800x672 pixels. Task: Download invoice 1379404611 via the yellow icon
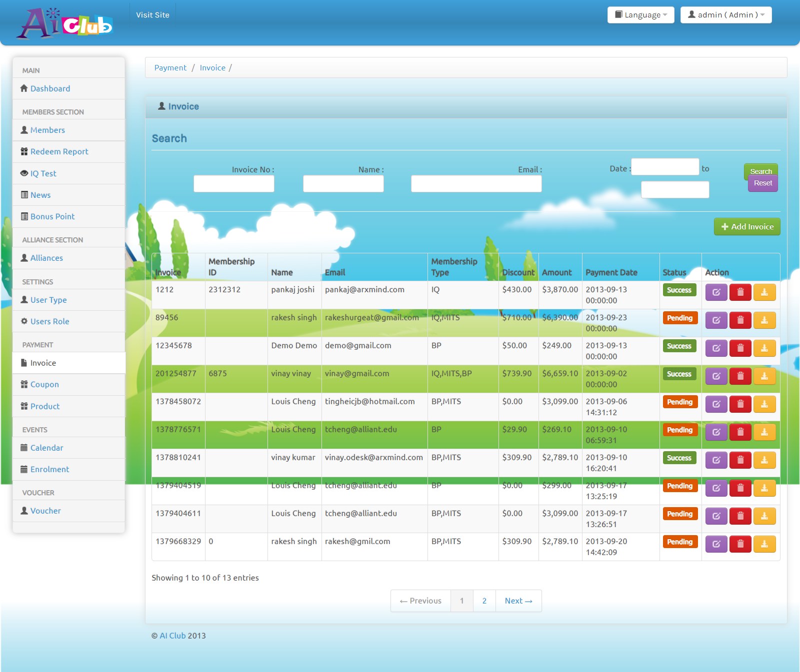point(764,516)
